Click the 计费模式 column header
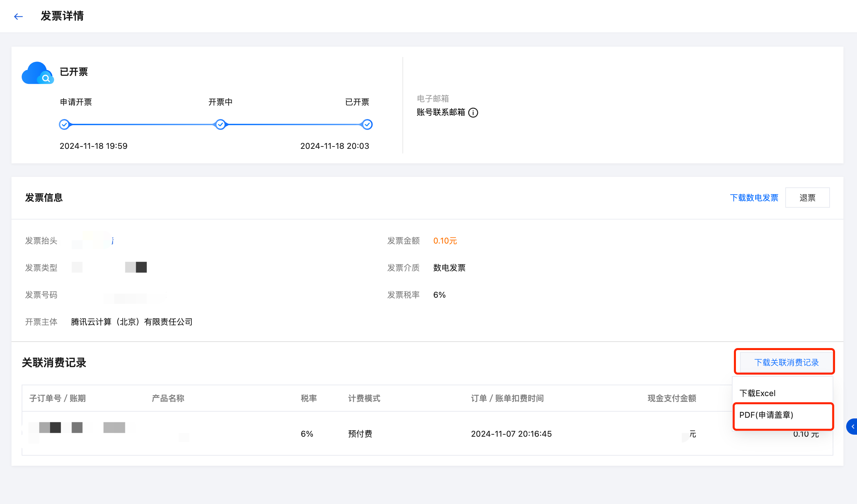 point(364,398)
